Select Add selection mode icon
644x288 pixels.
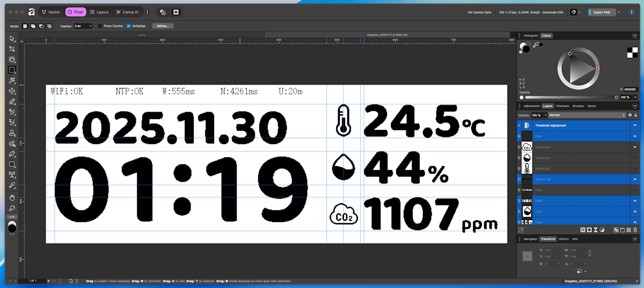pyautogui.click(x=33, y=26)
